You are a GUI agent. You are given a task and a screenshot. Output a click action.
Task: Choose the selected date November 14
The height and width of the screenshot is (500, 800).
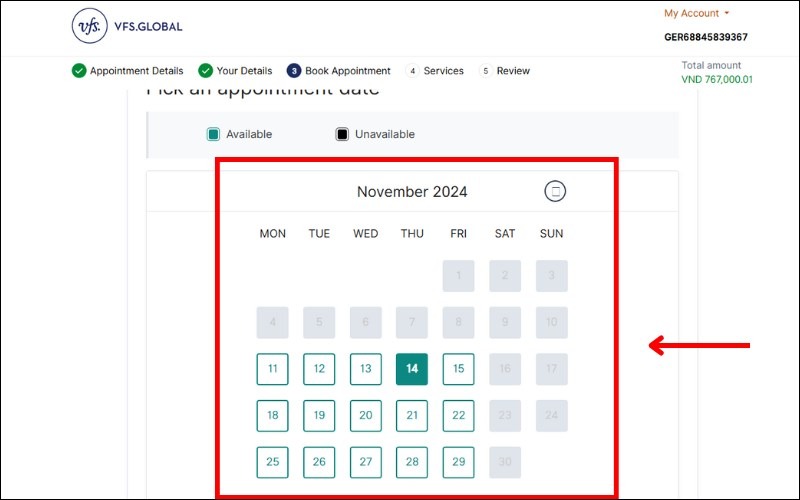[412, 369]
